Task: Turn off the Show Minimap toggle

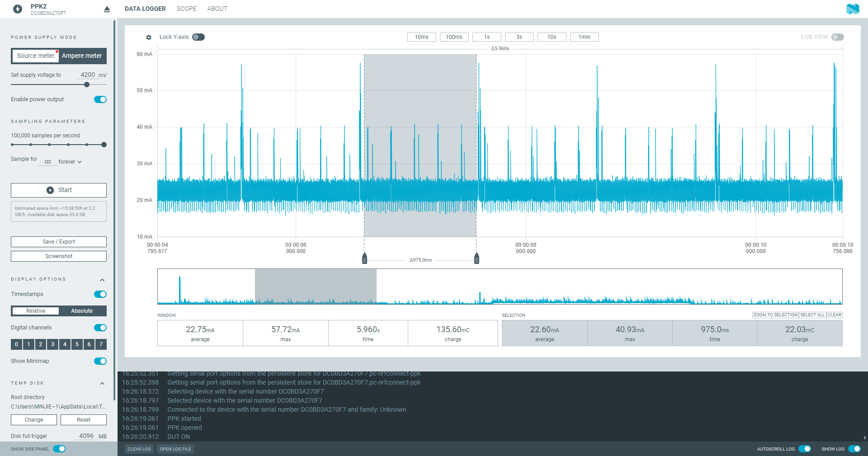Action: (x=100, y=361)
